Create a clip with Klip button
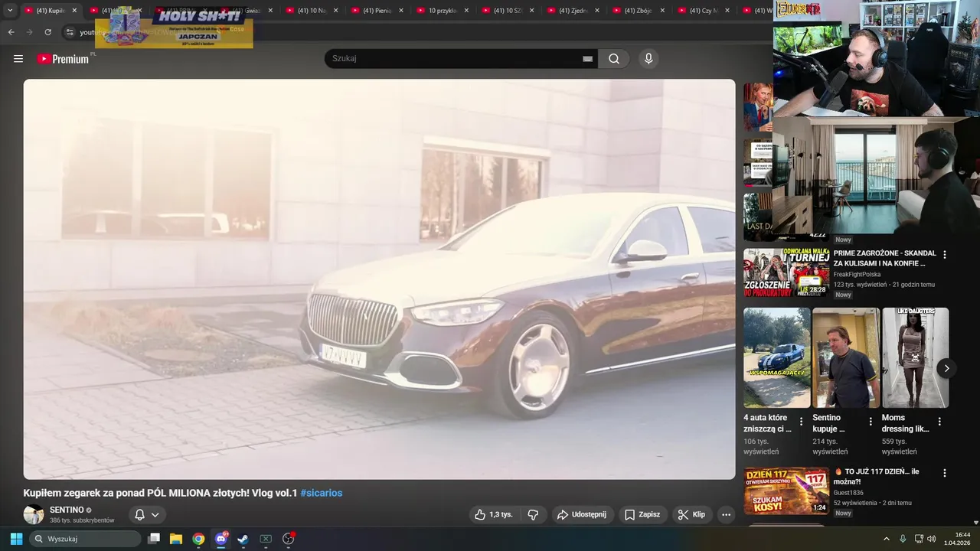The width and height of the screenshot is (980, 551). (x=692, y=514)
